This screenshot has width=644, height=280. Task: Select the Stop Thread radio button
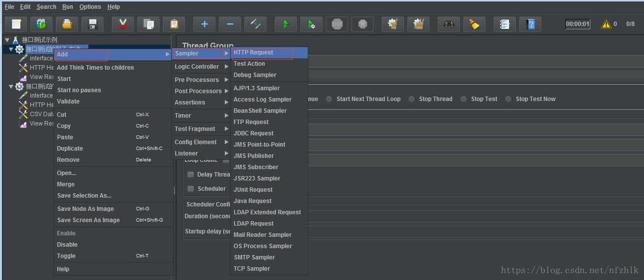click(412, 99)
